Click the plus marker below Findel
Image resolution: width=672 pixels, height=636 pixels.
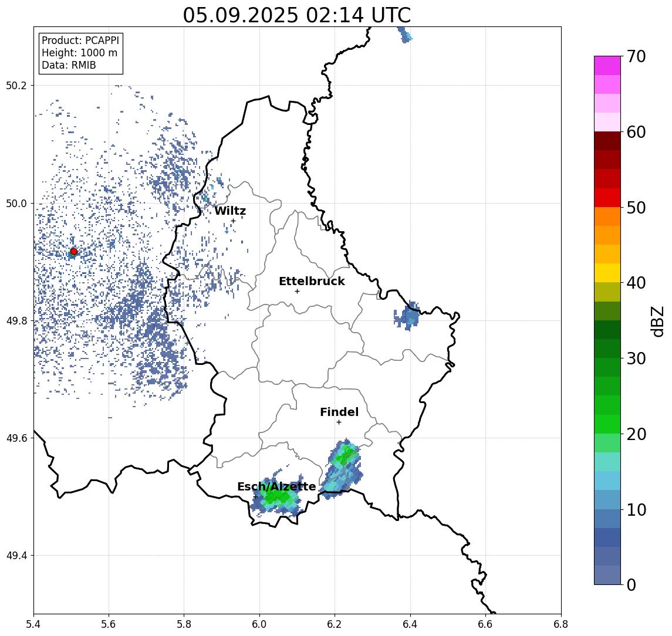pyautogui.click(x=339, y=422)
